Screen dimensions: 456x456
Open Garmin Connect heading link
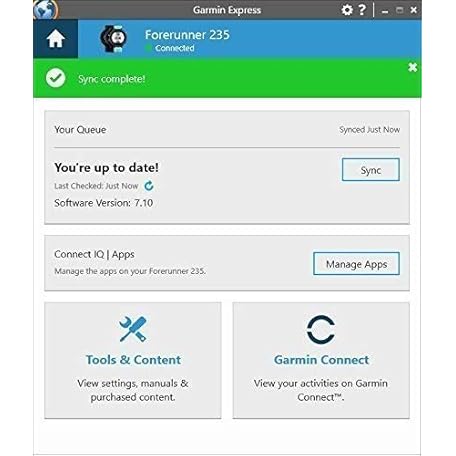tap(321, 360)
